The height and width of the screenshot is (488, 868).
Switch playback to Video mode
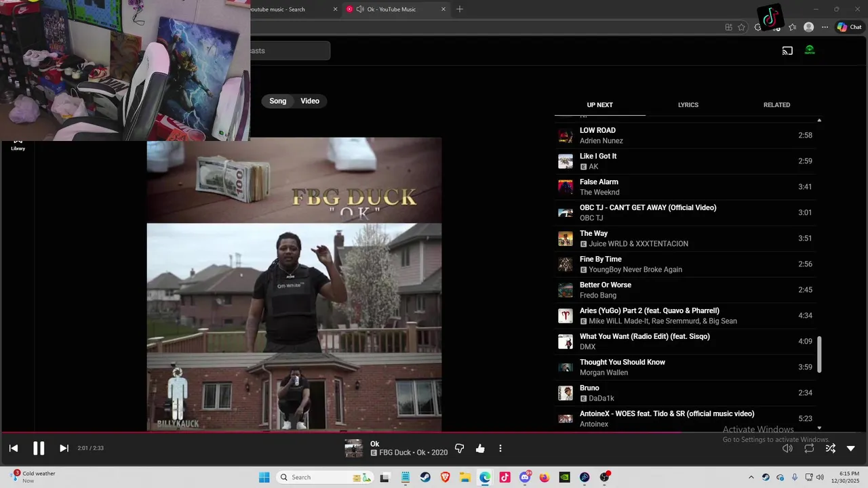(310, 101)
